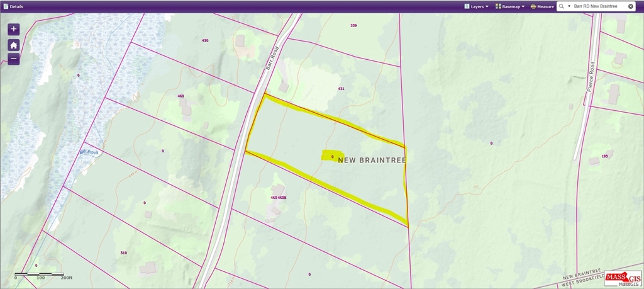Viewport: 644px width, 289px height.
Task: Select the parcel labeled 460
Action: [x=180, y=96]
